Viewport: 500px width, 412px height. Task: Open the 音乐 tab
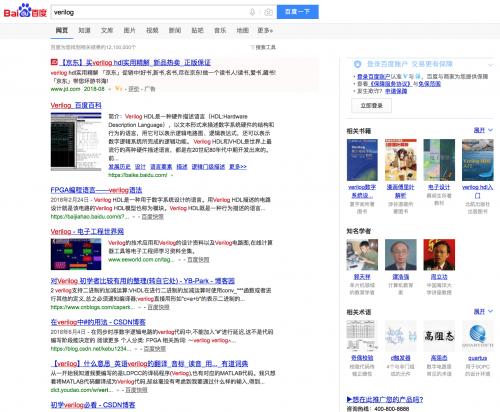pyautogui.click(x=220, y=30)
